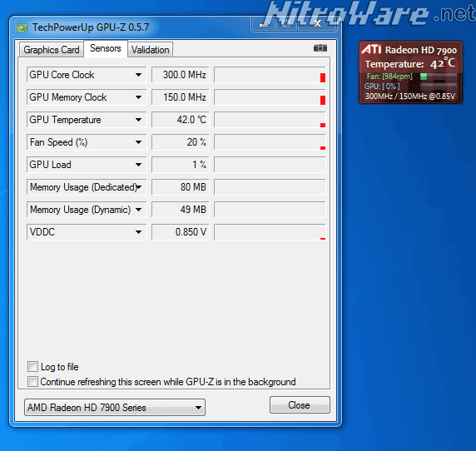Click the 80 MB dedicated memory value
This screenshot has width=476, height=451.
pyautogui.click(x=181, y=187)
